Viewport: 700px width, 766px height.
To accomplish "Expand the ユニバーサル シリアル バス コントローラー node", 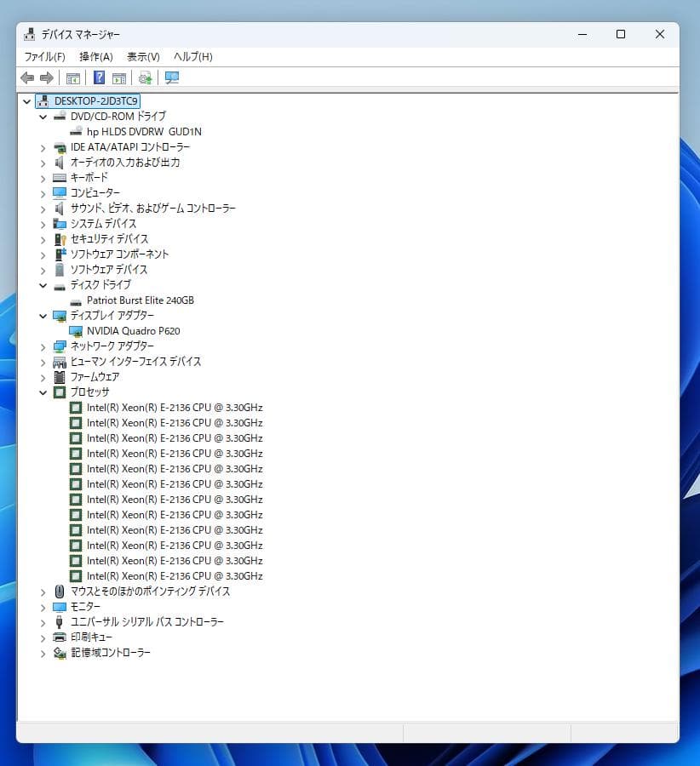I will pyautogui.click(x=43, y=622).
